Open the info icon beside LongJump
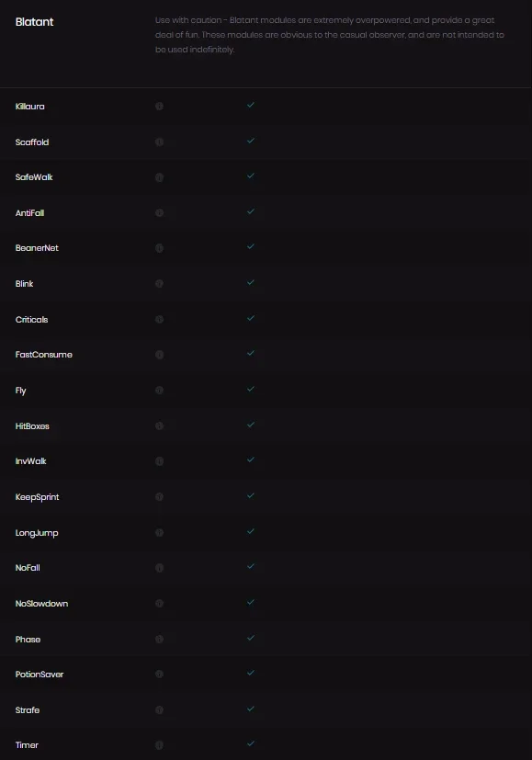The image size is (532, 760). (x=159, y=533)
